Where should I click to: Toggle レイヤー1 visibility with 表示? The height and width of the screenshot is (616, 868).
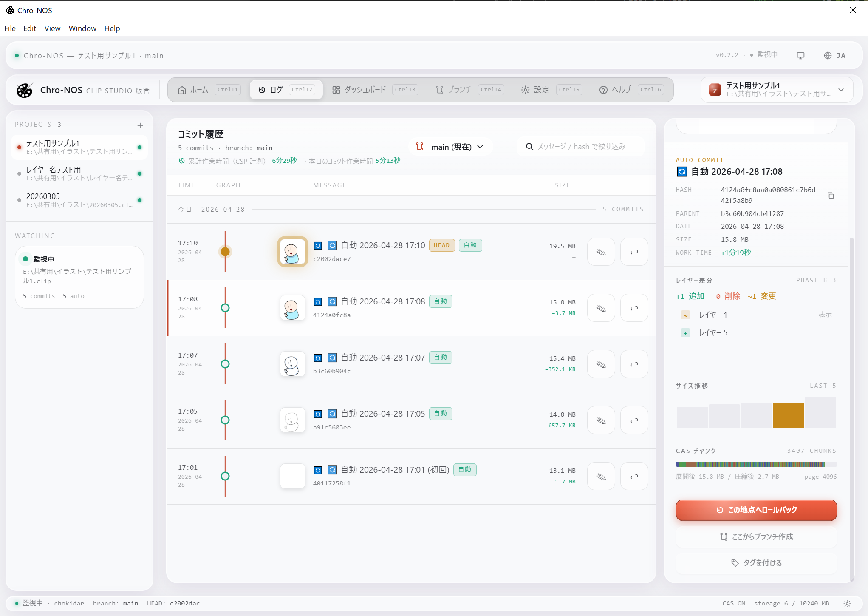coord(826,315)
